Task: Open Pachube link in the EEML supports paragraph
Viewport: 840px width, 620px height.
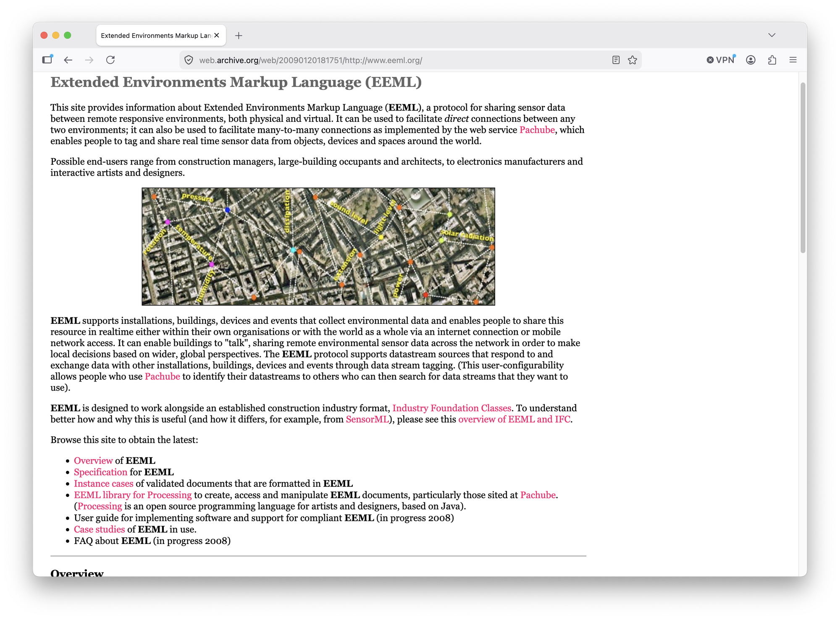Action: tap(162, 376)
